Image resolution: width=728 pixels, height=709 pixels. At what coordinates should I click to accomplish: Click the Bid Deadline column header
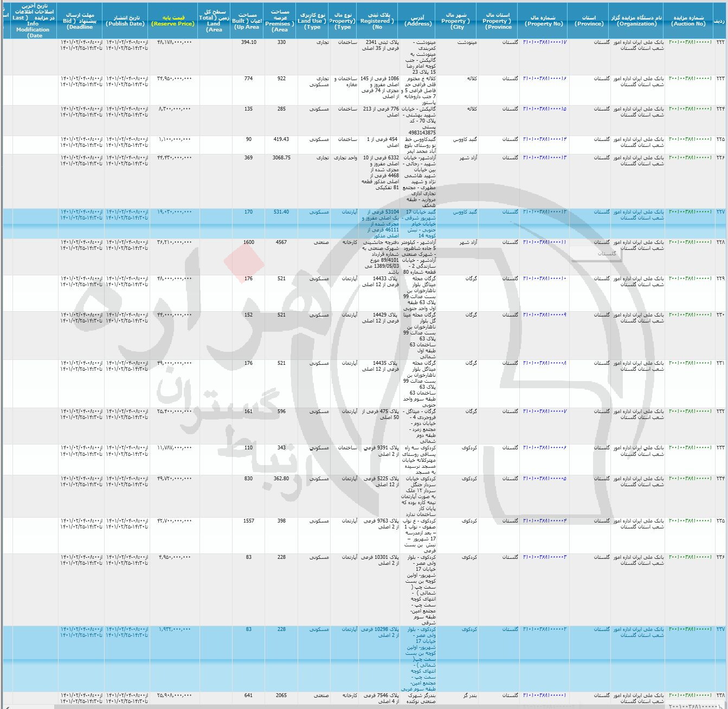[79, 21]
